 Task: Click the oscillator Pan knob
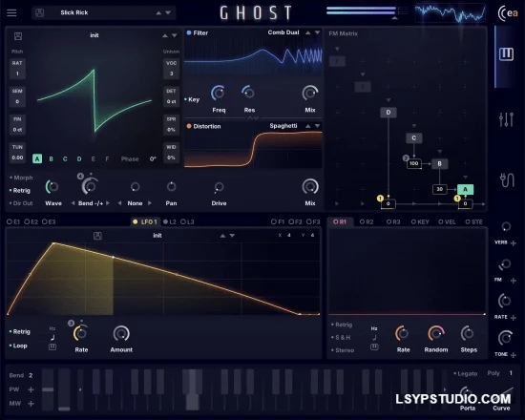[x=171, y=186]
